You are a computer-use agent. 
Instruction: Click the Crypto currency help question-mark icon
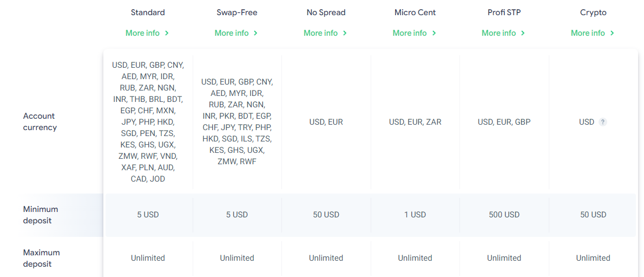pyautogui.click(x=603, y=123)
